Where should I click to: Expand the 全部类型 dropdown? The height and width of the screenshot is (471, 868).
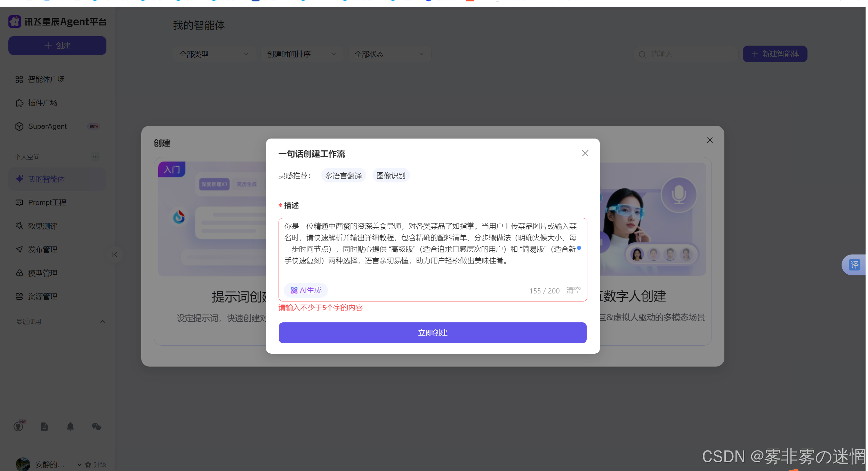(214, 54)
